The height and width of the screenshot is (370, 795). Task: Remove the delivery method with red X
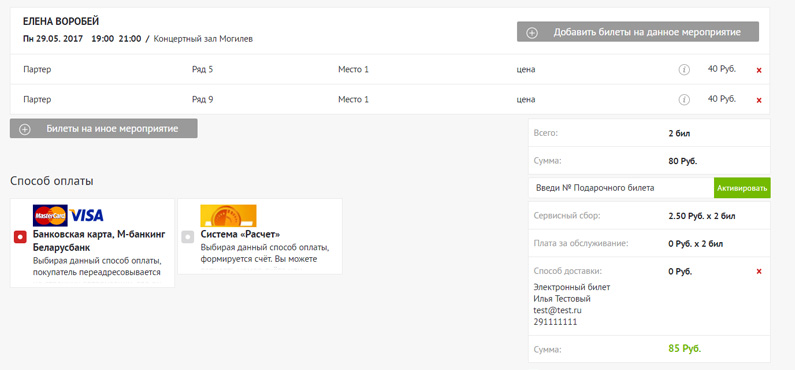click(759, 272)
